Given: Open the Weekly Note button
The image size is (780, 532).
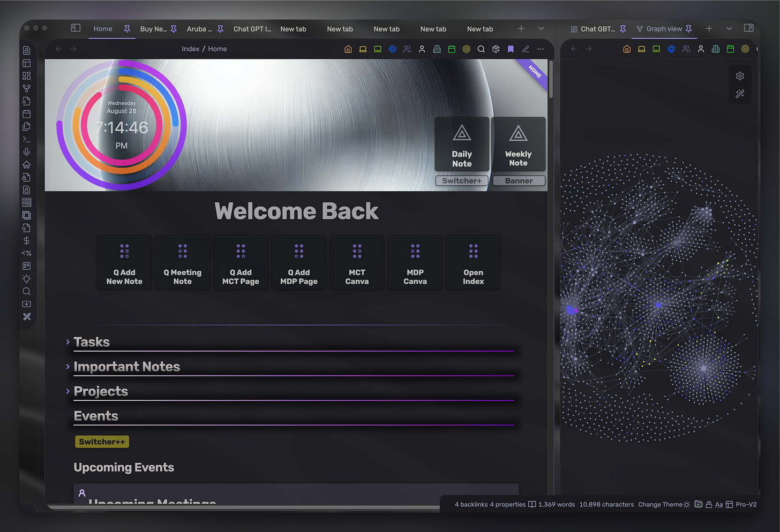Looking at the screenshot, I should pyautogui.click(x=519, y=145).
